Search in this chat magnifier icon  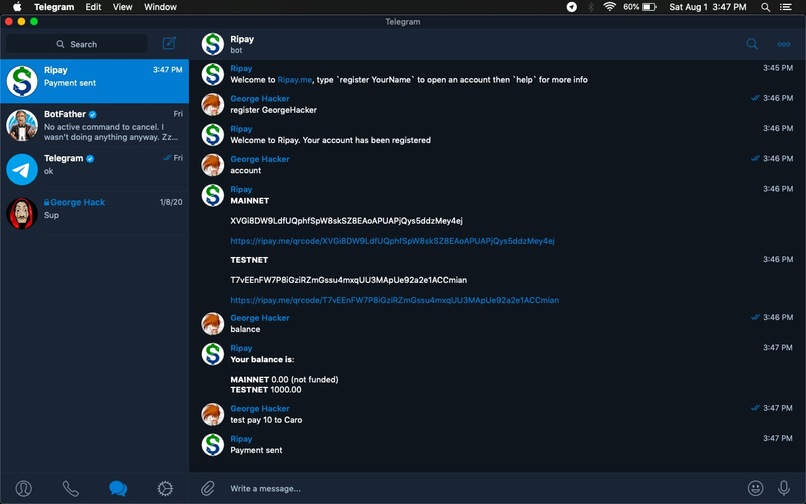coord(752,44)
